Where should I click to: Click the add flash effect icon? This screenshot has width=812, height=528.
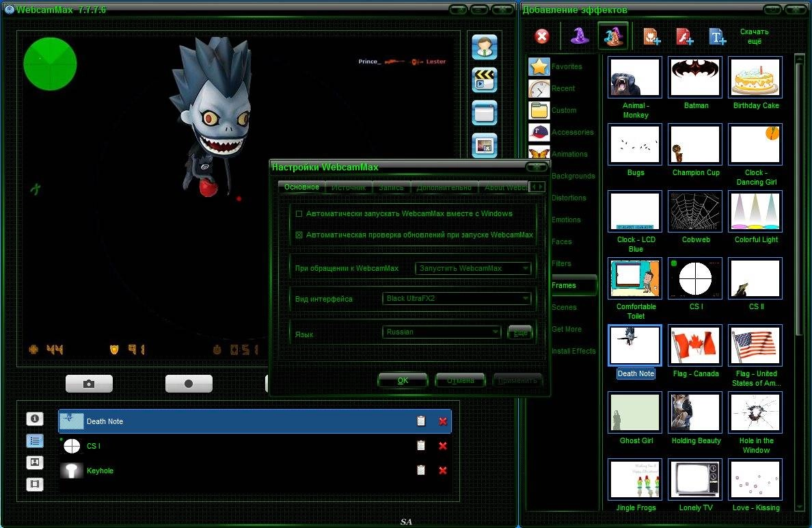tap(685, 36)
